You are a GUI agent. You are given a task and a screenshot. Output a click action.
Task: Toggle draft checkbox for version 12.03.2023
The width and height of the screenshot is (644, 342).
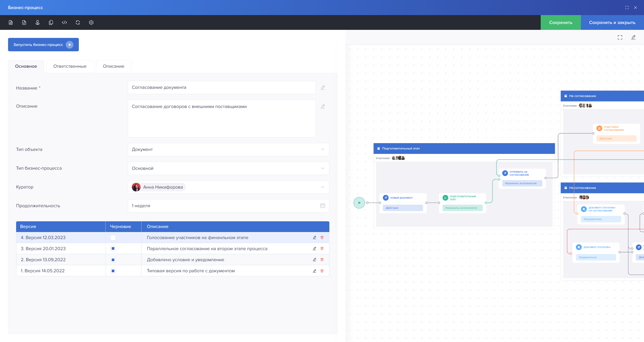(x=113, y=238)
